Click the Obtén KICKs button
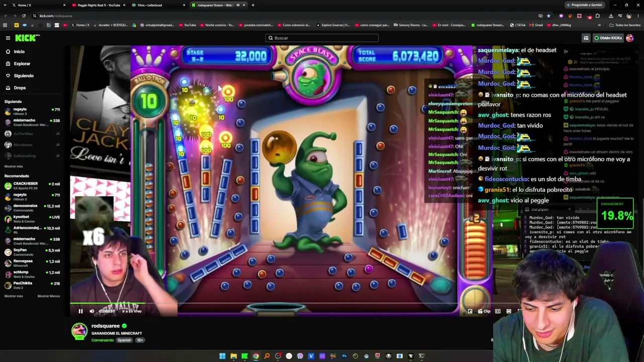The height and width of the screenshot is (362, 644). point(608,38)
